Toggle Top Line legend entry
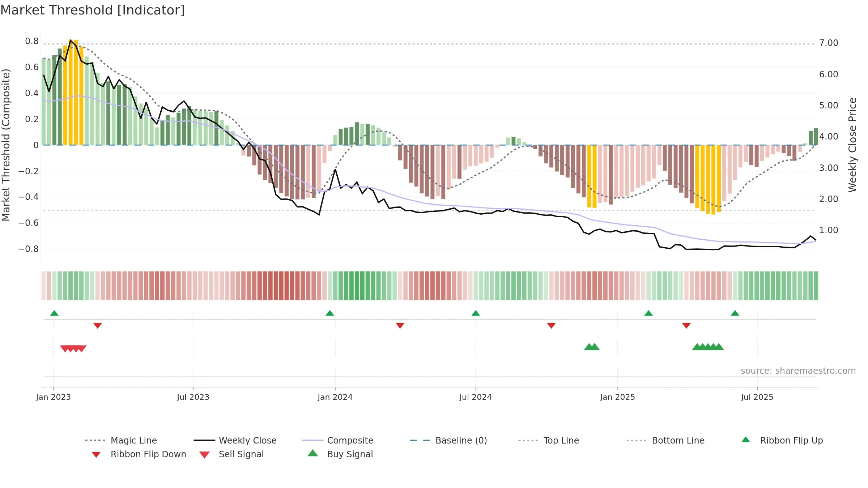This screenshot has height=488, width=868. tap(549, 440)
